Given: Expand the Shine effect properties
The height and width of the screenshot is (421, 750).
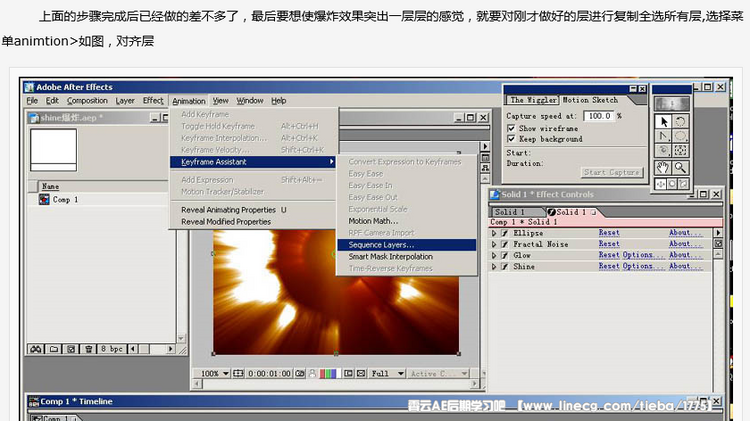Looking at the screenshot, I should 494,266.
